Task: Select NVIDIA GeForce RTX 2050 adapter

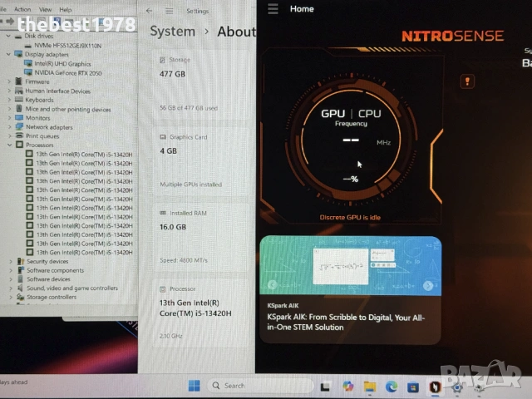Action: click(68, 72)
